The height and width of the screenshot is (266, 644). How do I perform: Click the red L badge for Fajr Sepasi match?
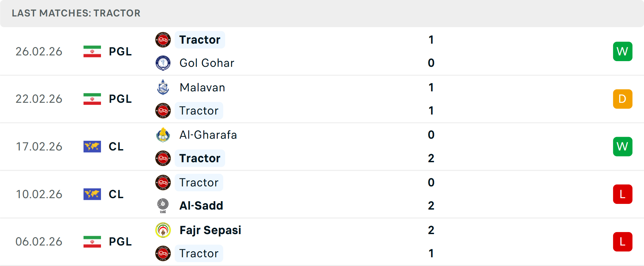point(623,242)
